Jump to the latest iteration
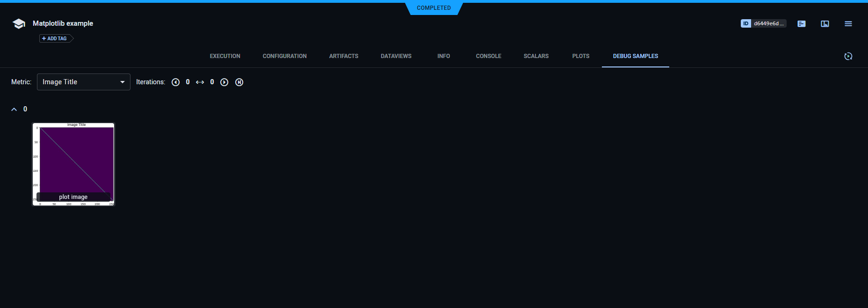The height and width of the screenshot is (308, 868). pos(239,82)
